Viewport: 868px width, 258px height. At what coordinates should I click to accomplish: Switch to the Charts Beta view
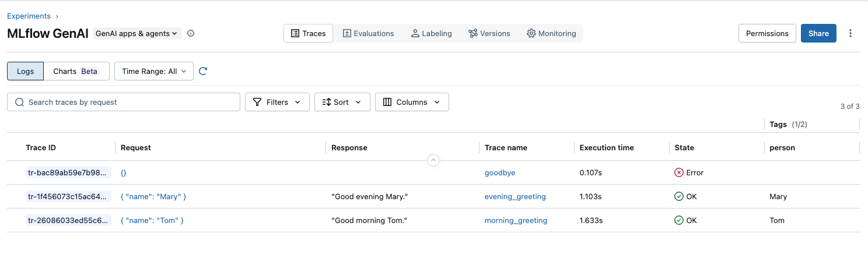[75, 71]
